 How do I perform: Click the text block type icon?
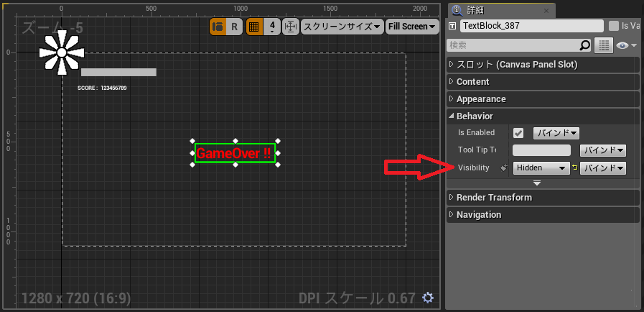(x=452, y=26)
